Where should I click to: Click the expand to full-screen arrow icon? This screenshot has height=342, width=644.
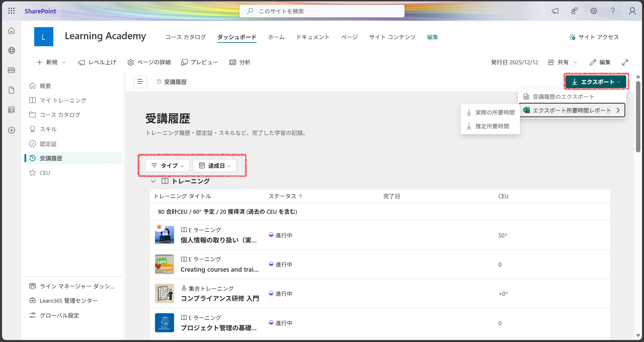[x=625, y=62]
